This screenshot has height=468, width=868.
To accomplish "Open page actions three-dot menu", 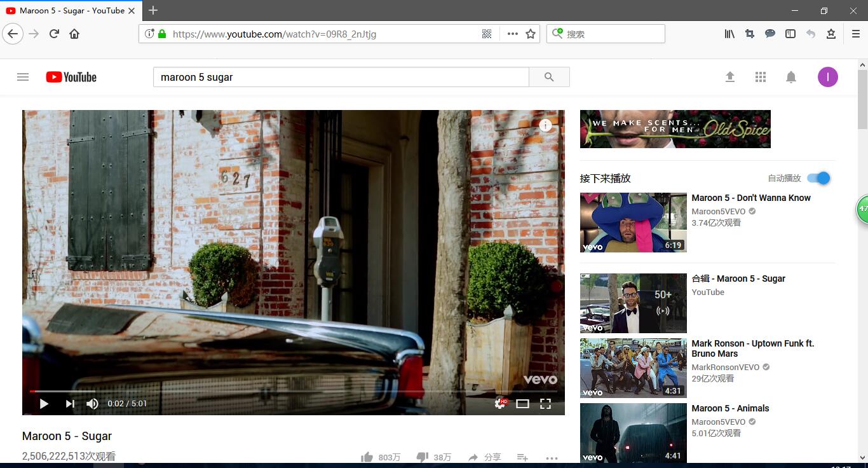I will tap(513, 34).
